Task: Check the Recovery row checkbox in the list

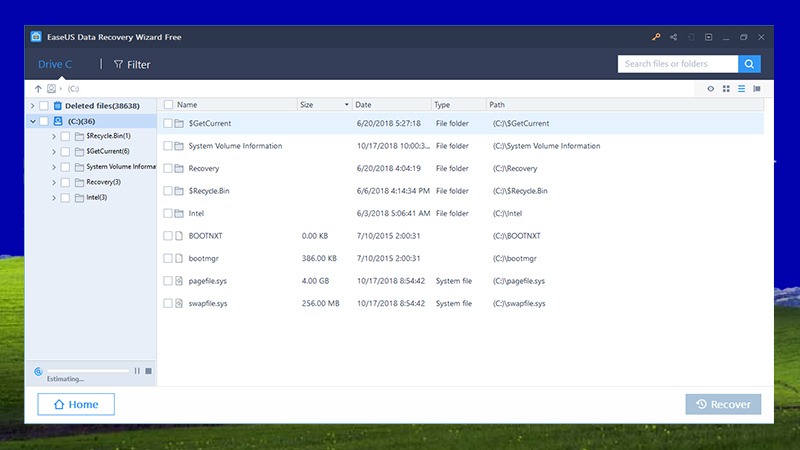Action: point(168,168)
